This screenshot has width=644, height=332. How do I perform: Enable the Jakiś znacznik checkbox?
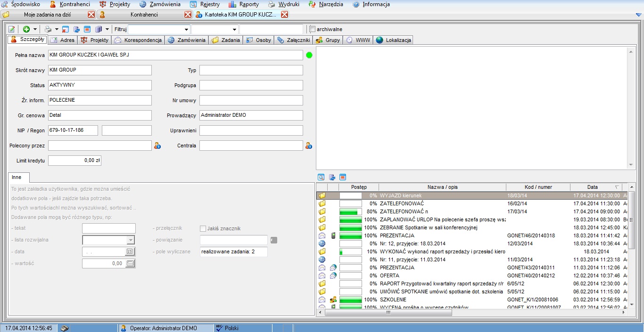(x=203, y=228)
